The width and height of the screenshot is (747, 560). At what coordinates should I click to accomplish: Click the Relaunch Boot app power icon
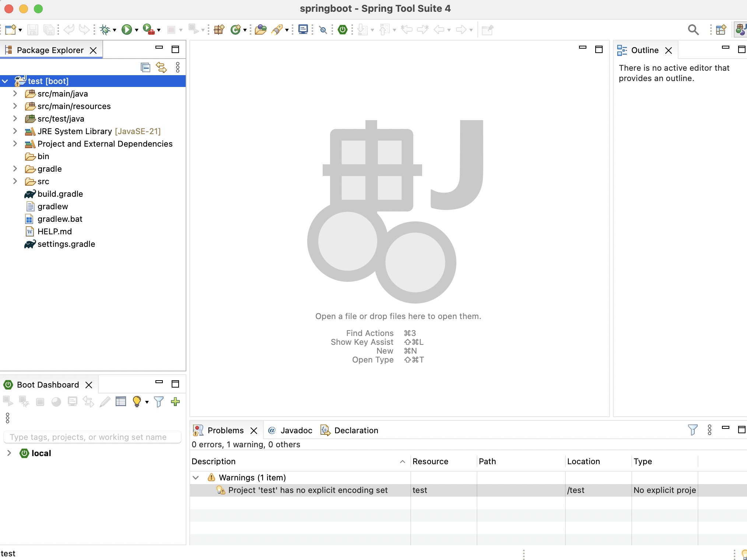(343, 29)
